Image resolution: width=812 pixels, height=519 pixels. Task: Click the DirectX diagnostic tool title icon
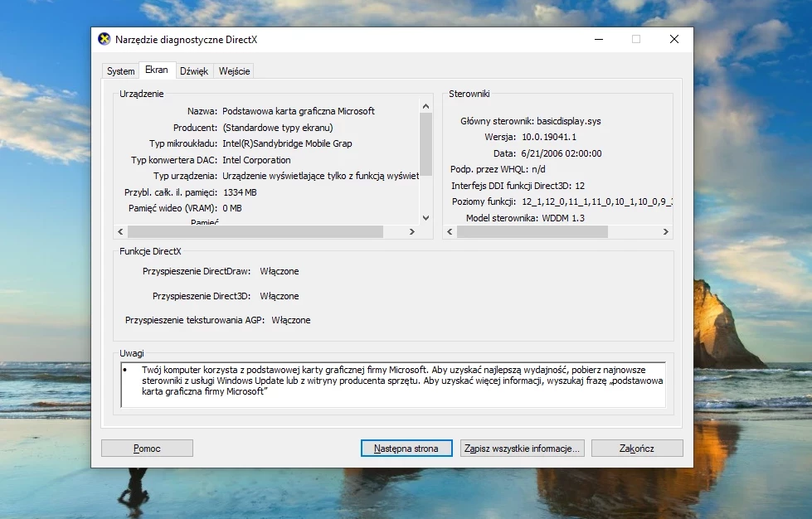[104, 39]
